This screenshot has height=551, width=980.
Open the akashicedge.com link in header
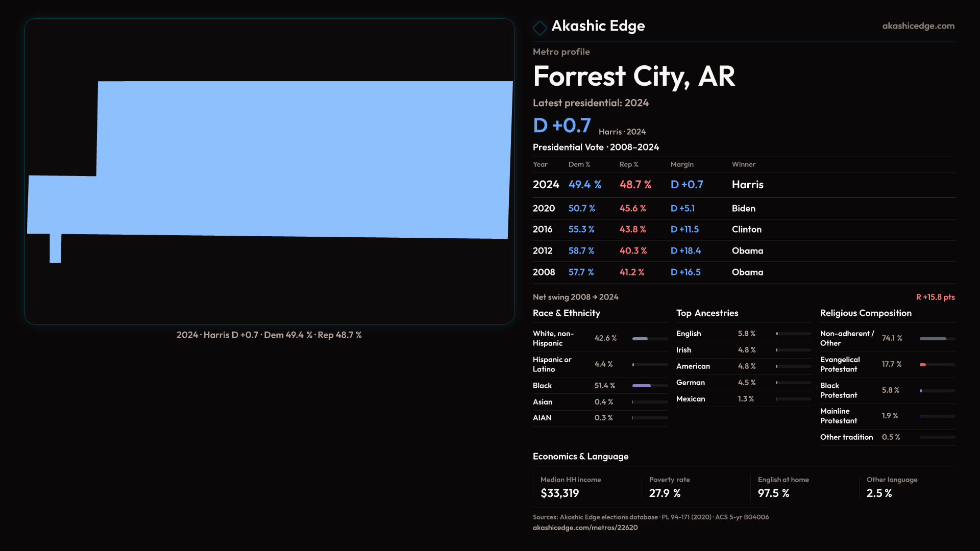(x=918, y=26)
